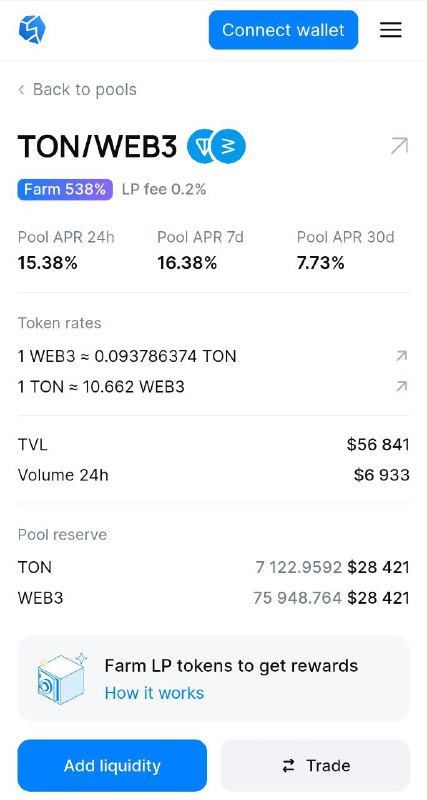This screenshot has width=427, height=800.
Task: Open pool external link arrow near title
Action: pyautogui.click(x=399, y=146)
